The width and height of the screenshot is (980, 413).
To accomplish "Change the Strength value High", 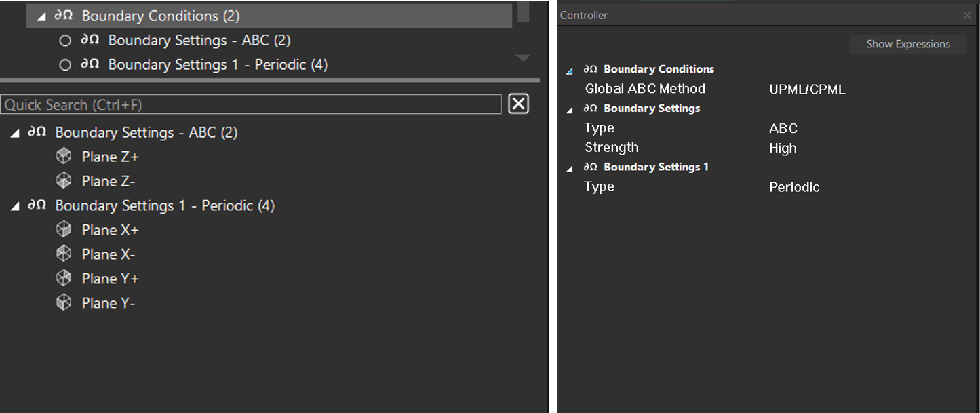I will click(x=783, y=149).
